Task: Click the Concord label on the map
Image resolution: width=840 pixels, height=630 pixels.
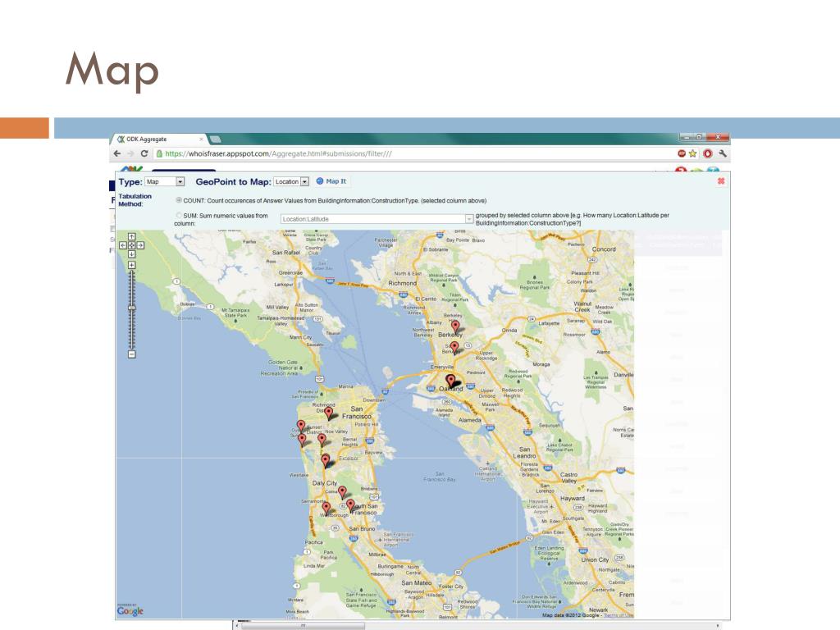Action: [604, 249]
